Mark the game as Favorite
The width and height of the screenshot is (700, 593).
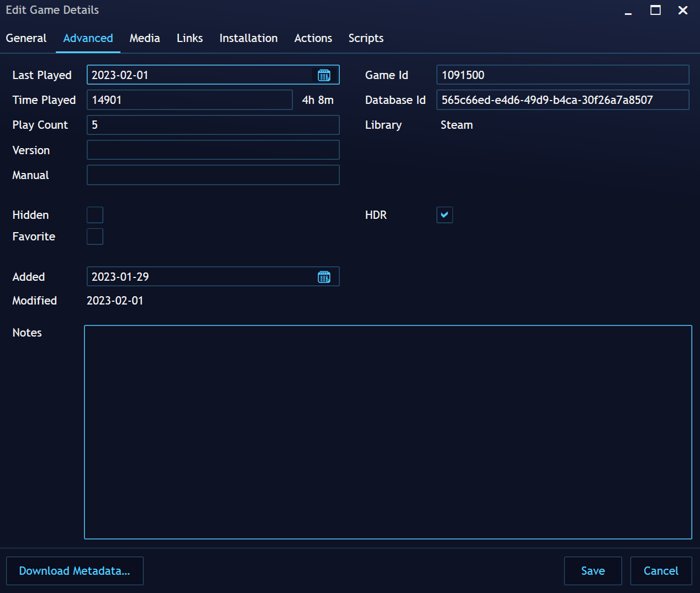pyautogui.click(x=94, y=237)
